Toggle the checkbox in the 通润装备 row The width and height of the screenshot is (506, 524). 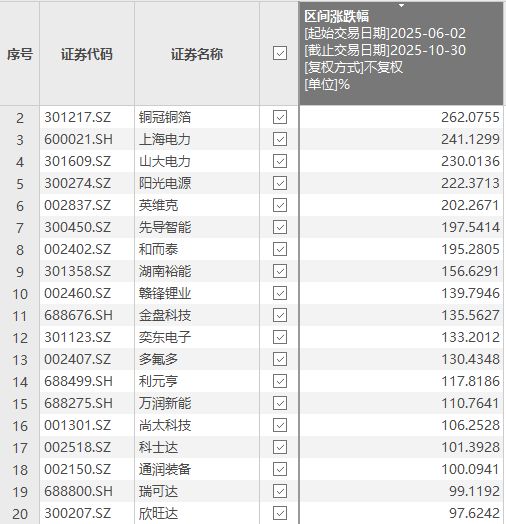click(x=280, y=469)
